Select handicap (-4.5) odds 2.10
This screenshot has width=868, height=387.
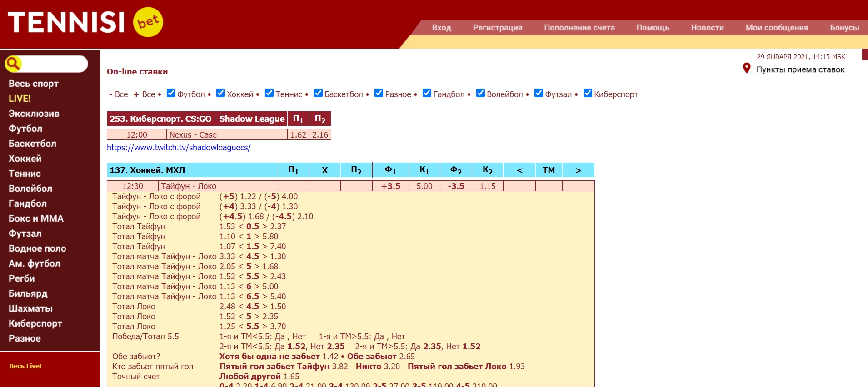coord(305,217)
